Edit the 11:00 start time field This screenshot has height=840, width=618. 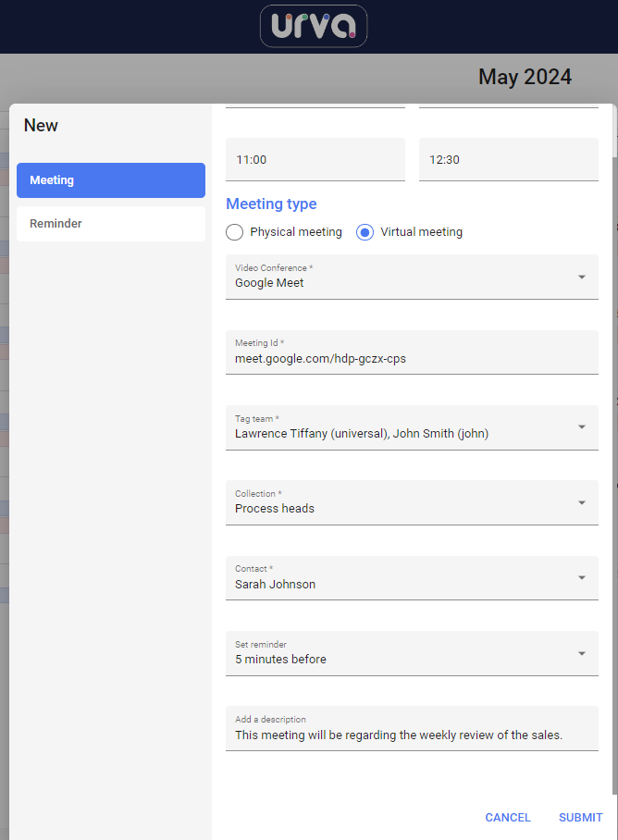[315, 160]
